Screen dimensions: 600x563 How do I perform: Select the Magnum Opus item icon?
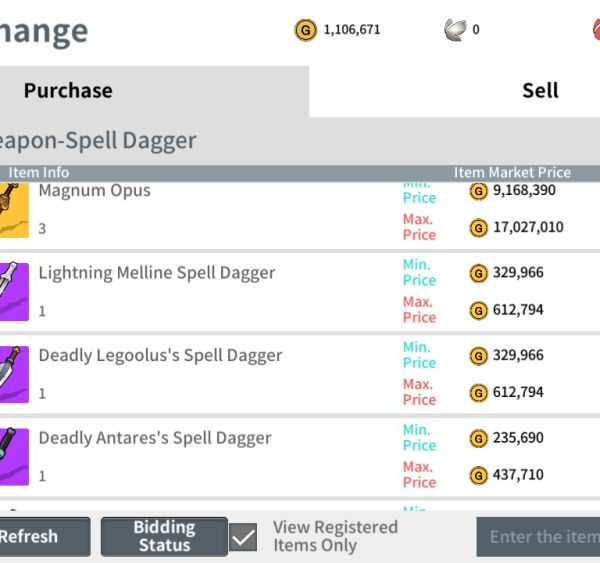pos(13,208)
